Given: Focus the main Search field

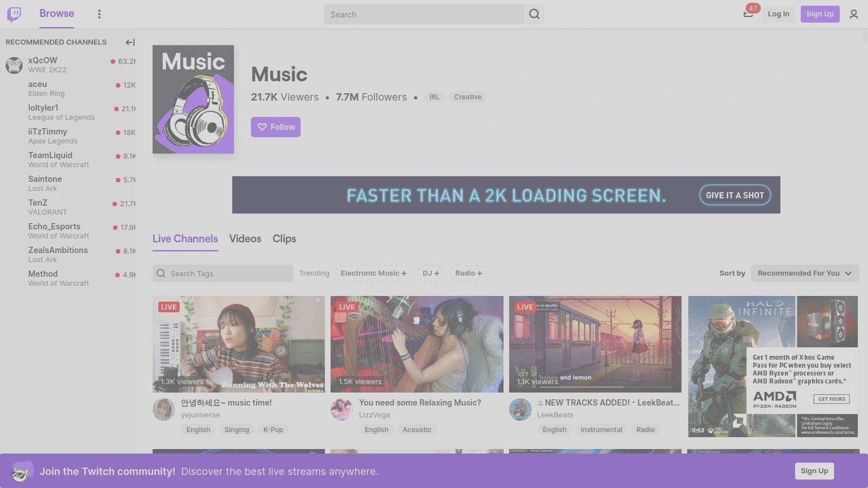Looking at the screenshot, I should click(424, 14).
